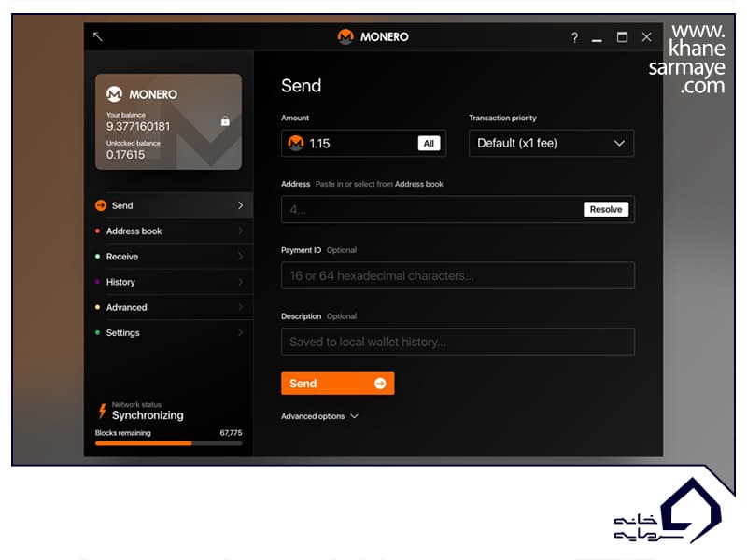Click the orange arrow icon beside sidebar Send
This screenshot has width=747, height=560.
click(101, 205)
